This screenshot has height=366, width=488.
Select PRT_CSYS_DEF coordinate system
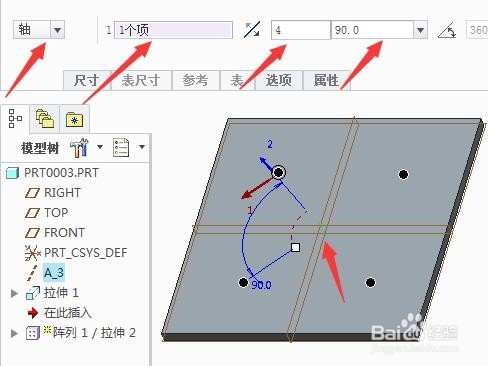[85, 253]
